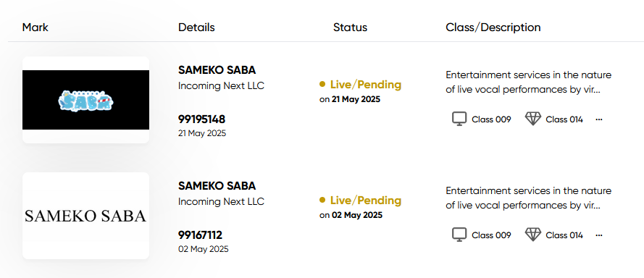Click Live/Pending status dated 21 May 2025

click(x=366, y=85)
